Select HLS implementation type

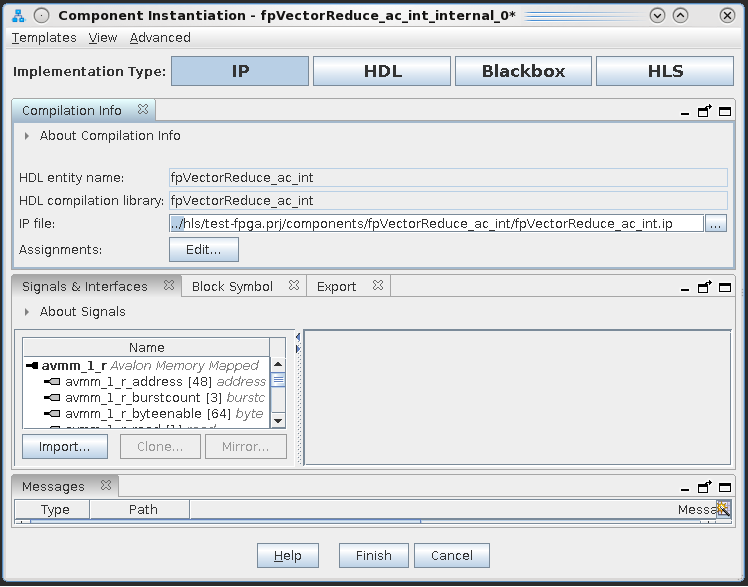(665, 71)
